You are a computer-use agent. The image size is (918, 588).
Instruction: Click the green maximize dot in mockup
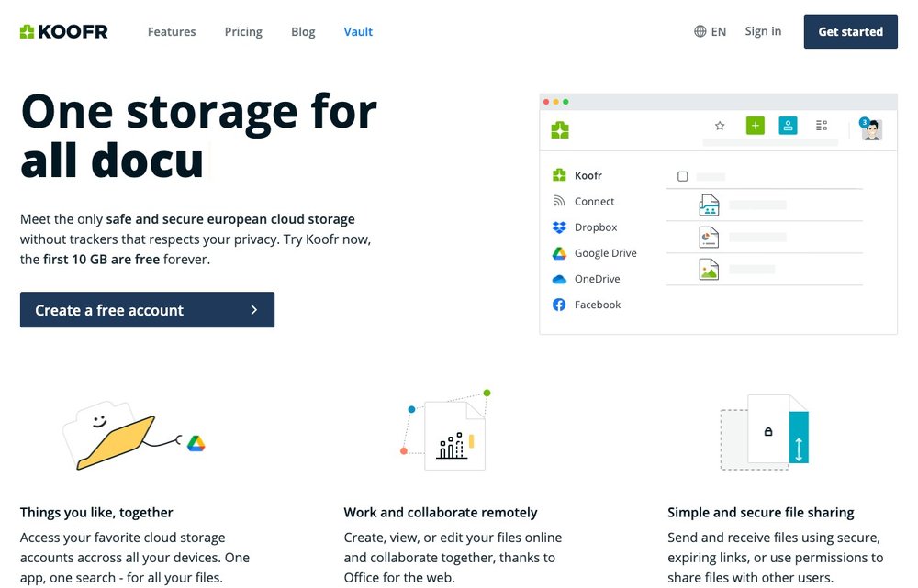(565, 102)
